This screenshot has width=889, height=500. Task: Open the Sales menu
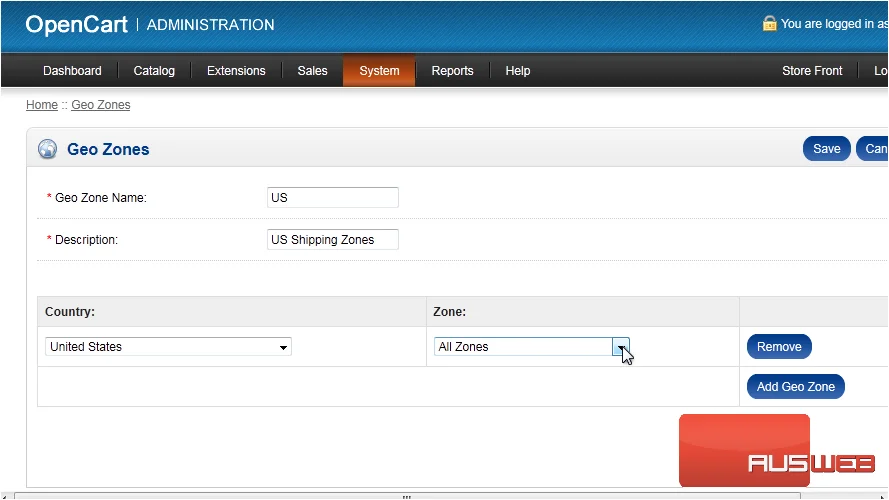312,71
